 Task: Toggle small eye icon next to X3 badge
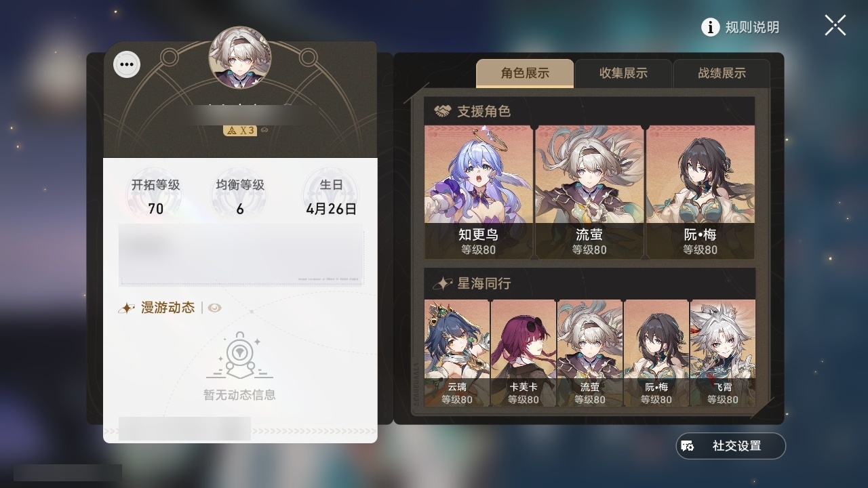coord(264,129)
